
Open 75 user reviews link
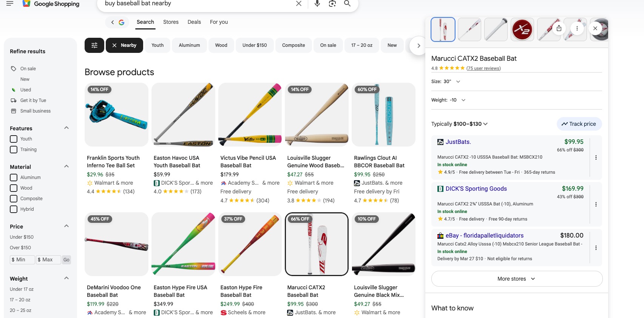[x=483, y=68]
